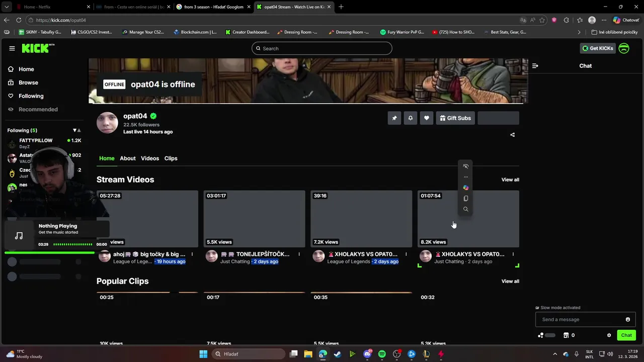Viewport: 644px width, 362px height.
Task: Open Steam from the taskbar
Action: point(338,354)
